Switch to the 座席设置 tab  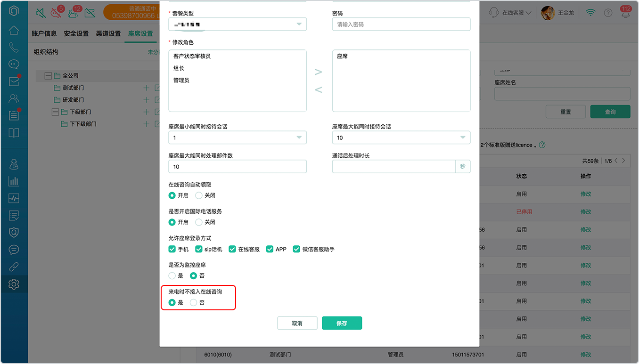pyautogui.click(x=140, y=33)
